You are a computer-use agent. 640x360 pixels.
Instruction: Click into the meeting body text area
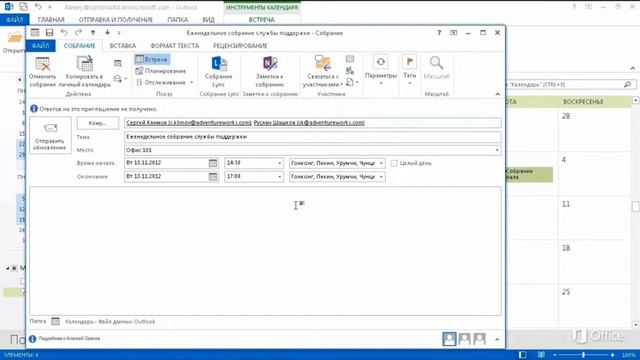click(265, 251)
